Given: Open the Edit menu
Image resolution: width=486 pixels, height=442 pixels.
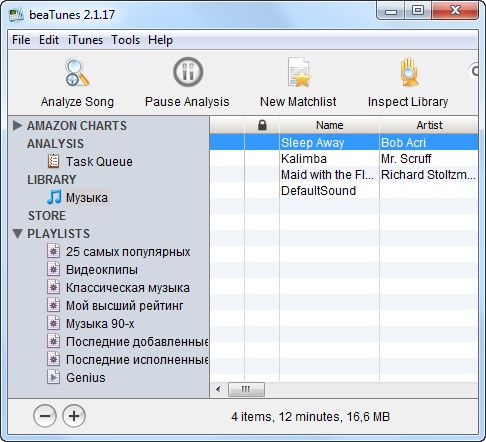Looking at the screenshot, I should [x=49, y=40].
